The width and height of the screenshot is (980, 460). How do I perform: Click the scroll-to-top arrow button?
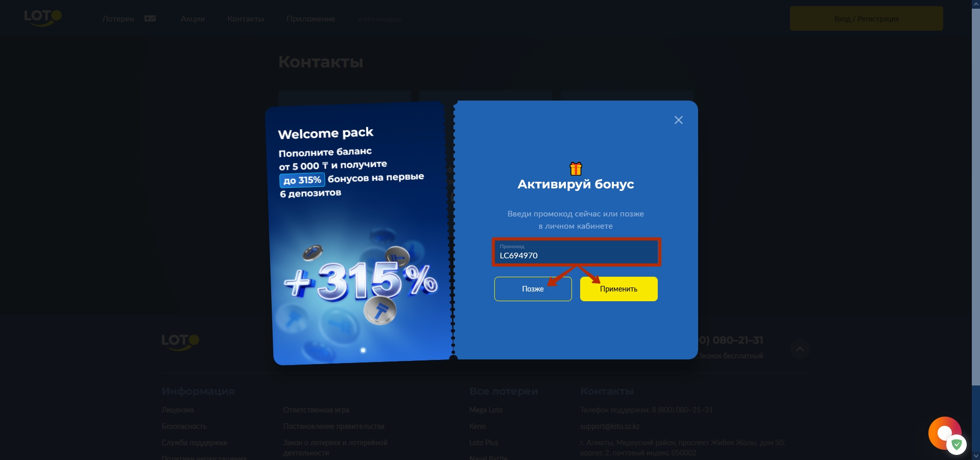click(800, 349)
